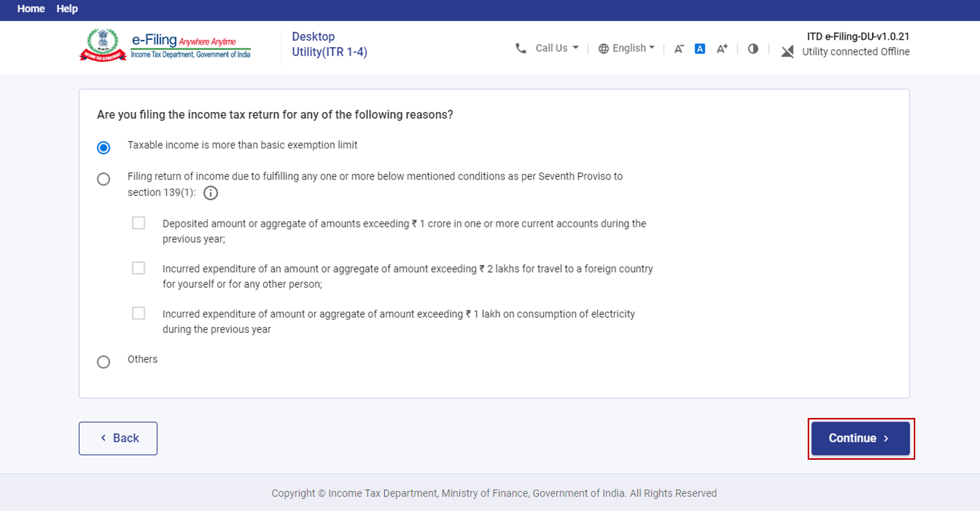The height and width of the screenshot is (511, 980).
Task: Open the info icon next to section 139(1)
Action: 211,193
